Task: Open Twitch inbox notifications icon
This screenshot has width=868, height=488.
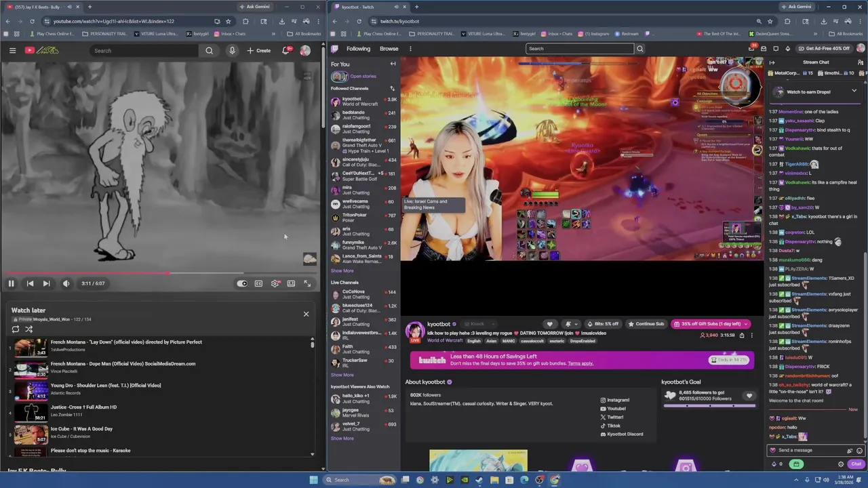Action: pyautogui.click(x=764, y=49)
